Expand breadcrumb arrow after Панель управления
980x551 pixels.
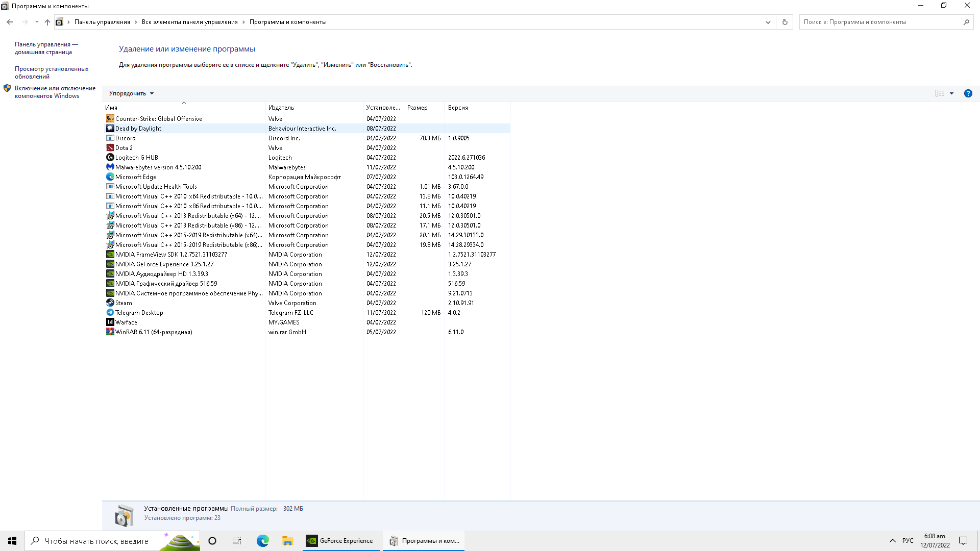point(136,22)
